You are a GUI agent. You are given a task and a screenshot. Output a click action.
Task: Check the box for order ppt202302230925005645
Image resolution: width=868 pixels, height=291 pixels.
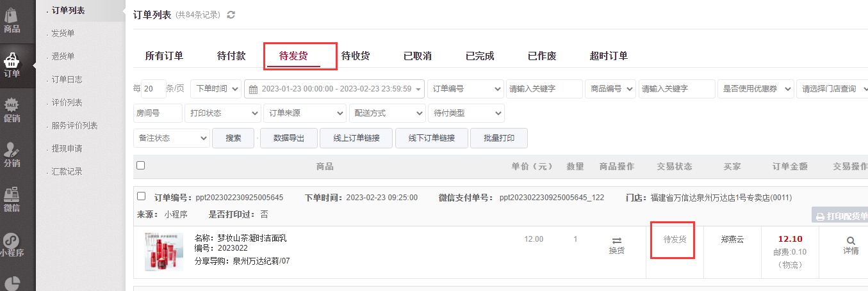click(141, 197)
